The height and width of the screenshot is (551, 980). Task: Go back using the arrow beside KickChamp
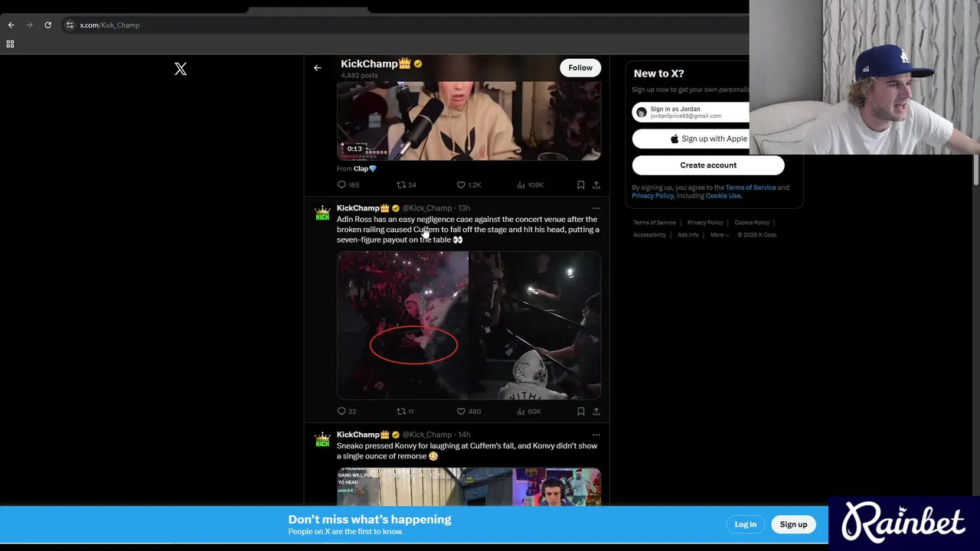tap(317, 68)
